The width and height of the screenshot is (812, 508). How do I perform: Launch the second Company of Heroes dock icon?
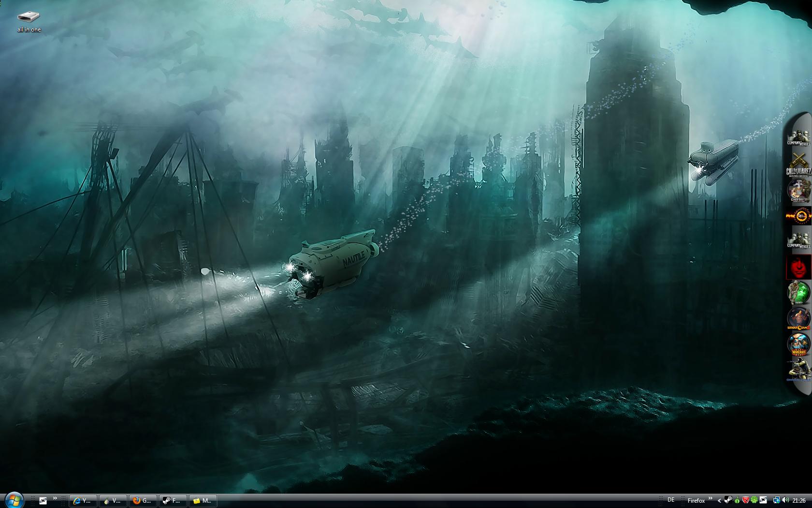click(x=798, y=240)
